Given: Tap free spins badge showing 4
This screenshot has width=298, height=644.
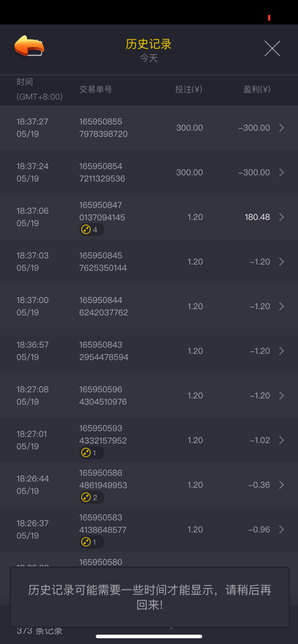Looking at the screenshot, I should tap(91, 230).
